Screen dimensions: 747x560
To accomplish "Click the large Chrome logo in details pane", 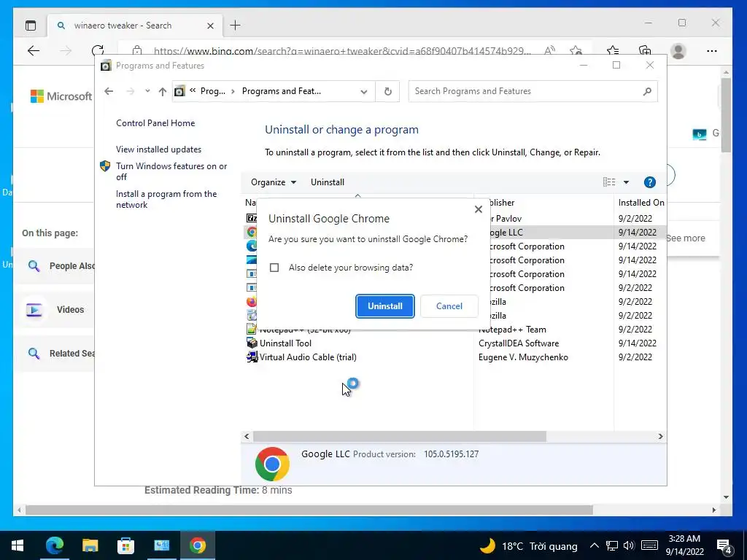I will pyautogui.click(x=272, y=464).
